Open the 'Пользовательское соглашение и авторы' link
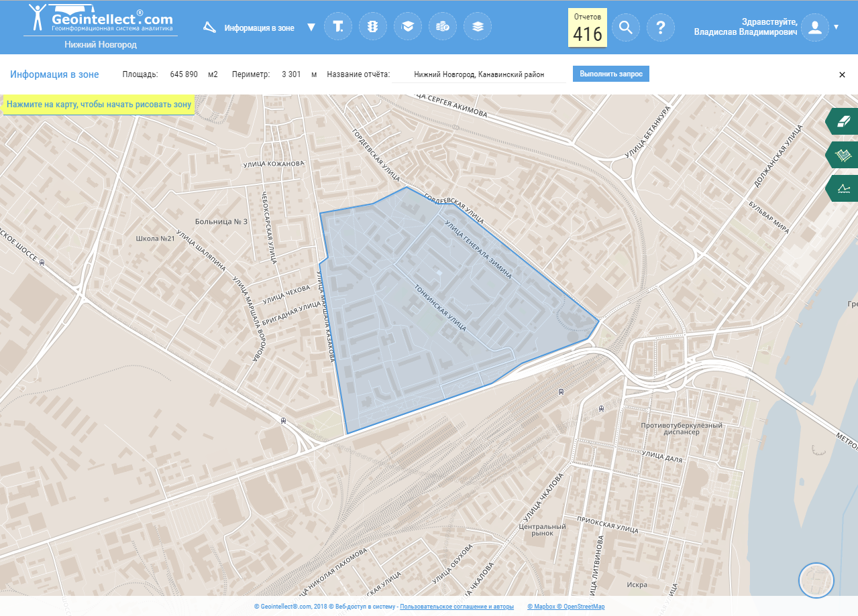858x616 pixels. pos(457,607)
